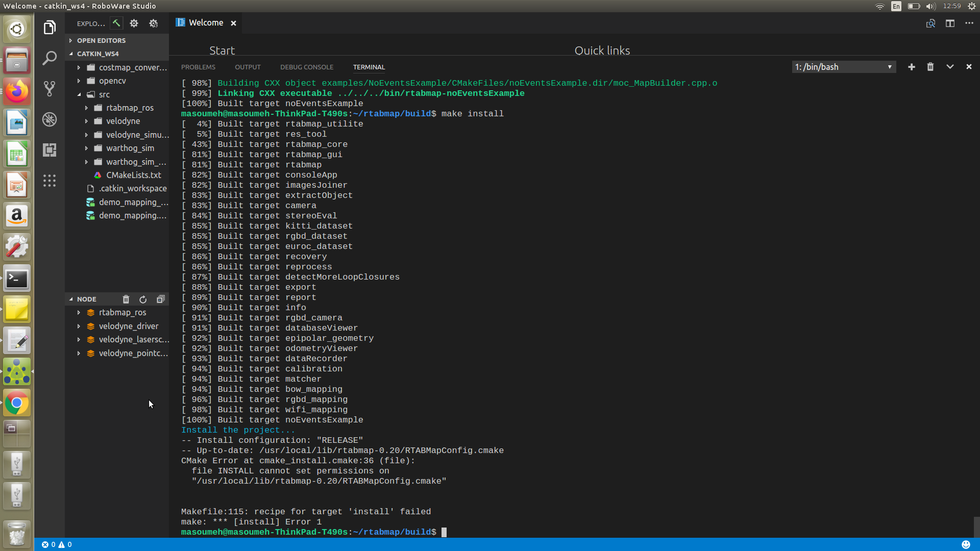Expand the rtabmap_ros folder under src

click(x=130, y=108)
